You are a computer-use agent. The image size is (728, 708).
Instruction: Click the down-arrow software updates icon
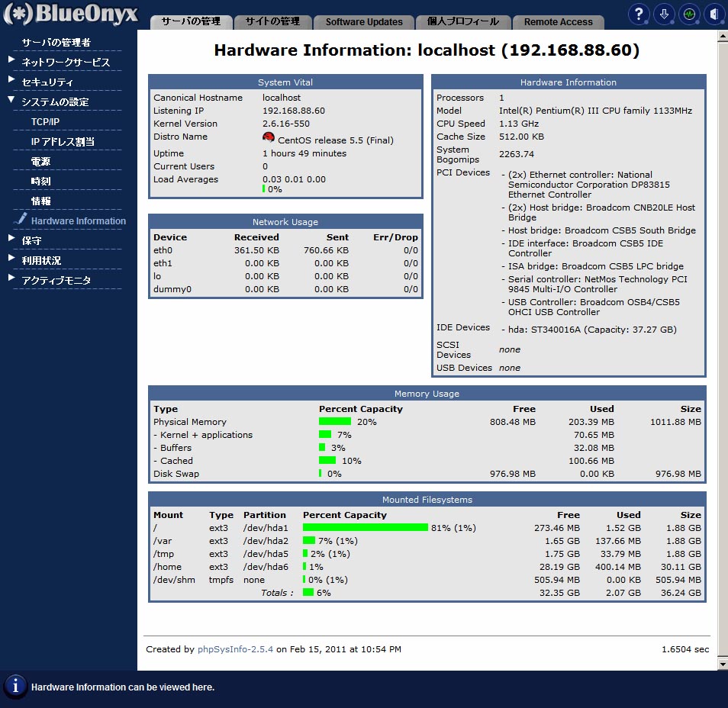(x=665, y=14)
